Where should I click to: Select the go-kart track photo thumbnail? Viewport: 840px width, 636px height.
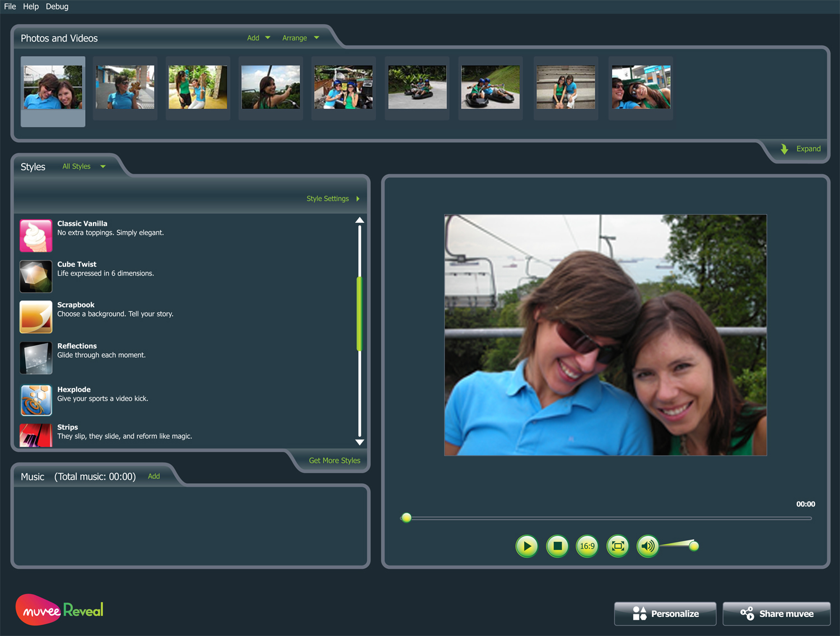pyautogui.click(x=417, y=87)
